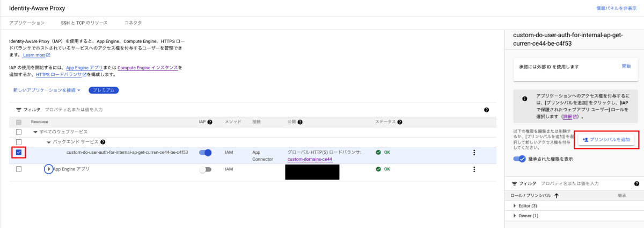Image resolution: width=644 pixels, height=228 pixels.
Task: Open help icon beside ステータス column header
Action: (399, 122)
